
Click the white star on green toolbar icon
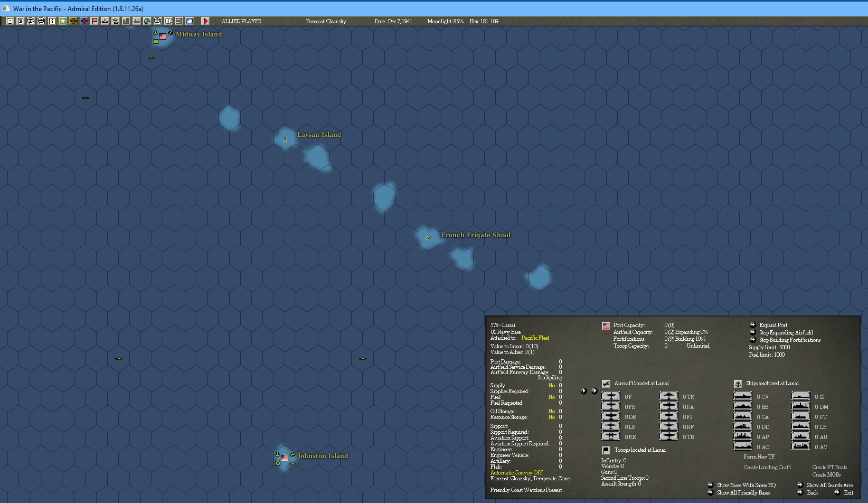pyautogui.click(x=63, y=21)
